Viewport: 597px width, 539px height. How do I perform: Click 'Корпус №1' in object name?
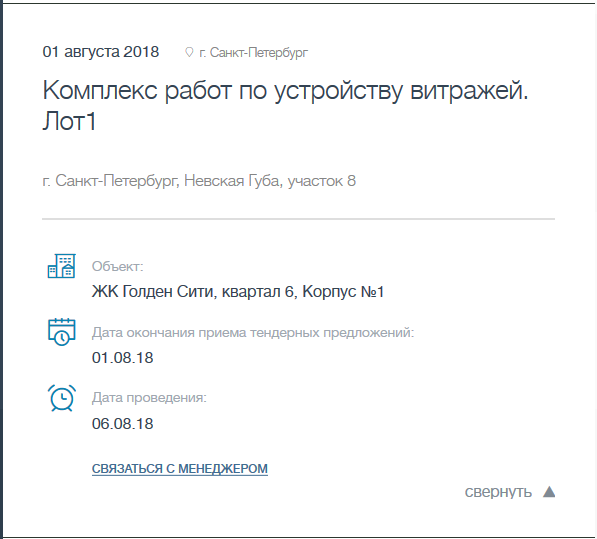tap(343, 292)
